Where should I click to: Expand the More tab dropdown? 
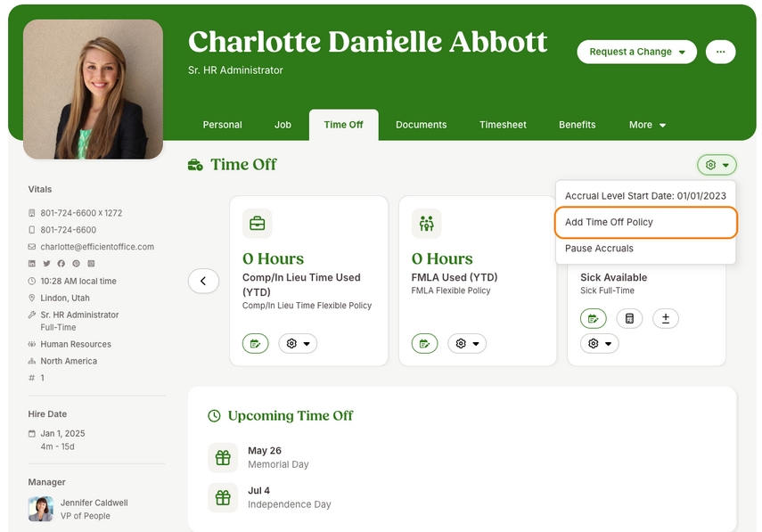[x=647, y=125]
